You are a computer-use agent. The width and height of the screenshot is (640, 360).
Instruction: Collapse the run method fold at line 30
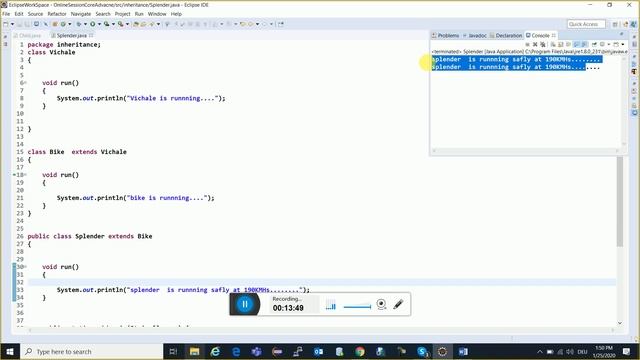(25, 267)
